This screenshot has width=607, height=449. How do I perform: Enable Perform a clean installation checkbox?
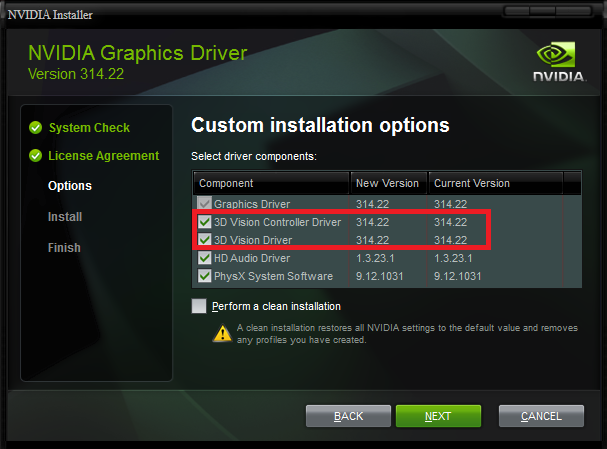(199, 306)
